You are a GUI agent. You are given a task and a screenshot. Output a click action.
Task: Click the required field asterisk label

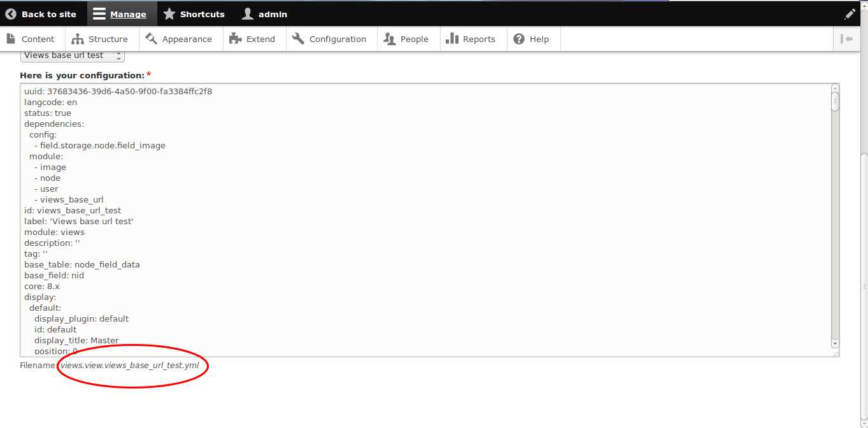click(x=148, y=75)
